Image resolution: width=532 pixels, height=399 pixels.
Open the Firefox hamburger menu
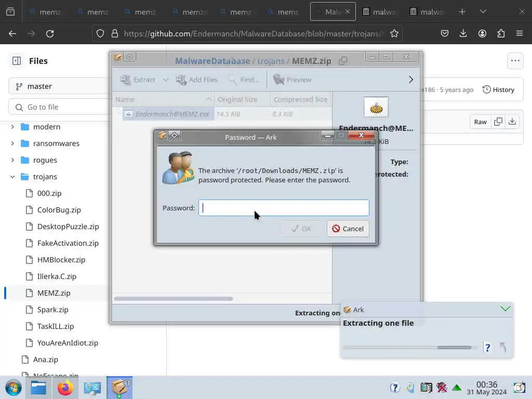coord(520,34)
